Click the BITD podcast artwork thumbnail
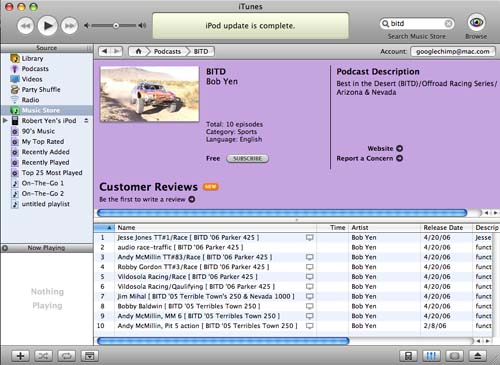 tap(150, 94)
